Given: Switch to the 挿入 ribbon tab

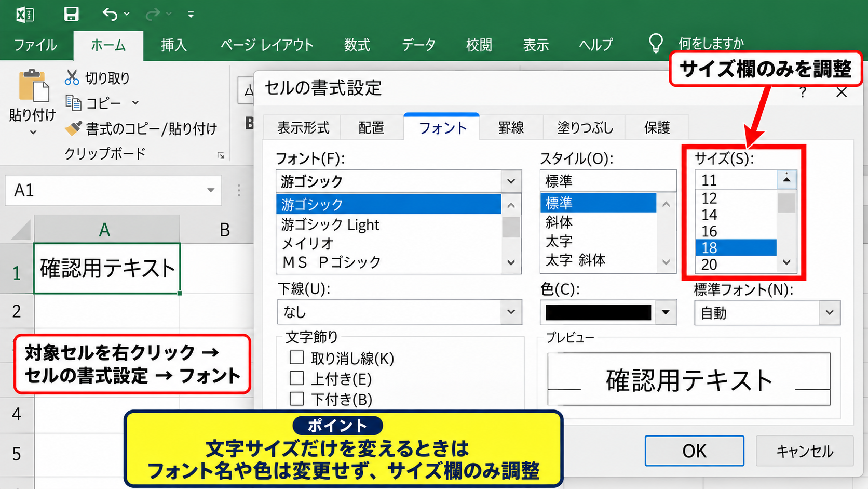Looking at the screenshot, I should tap(173, 45).
